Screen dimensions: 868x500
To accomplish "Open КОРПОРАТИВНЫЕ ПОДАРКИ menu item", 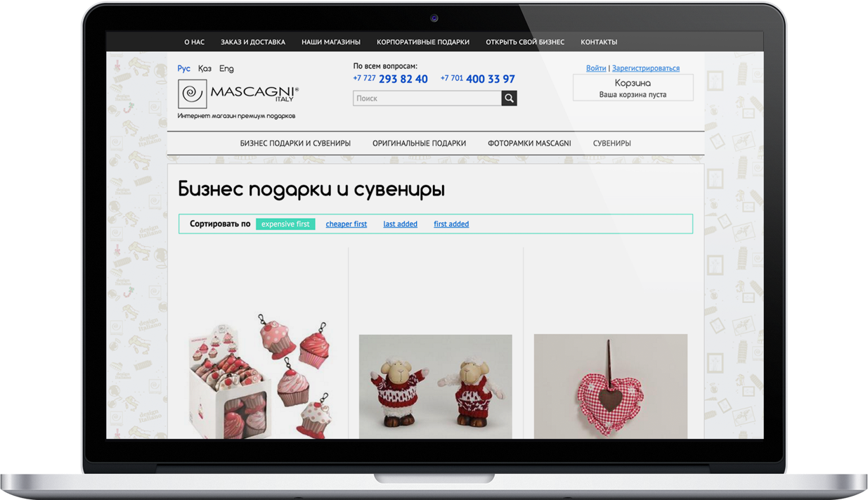I will 423,42.
